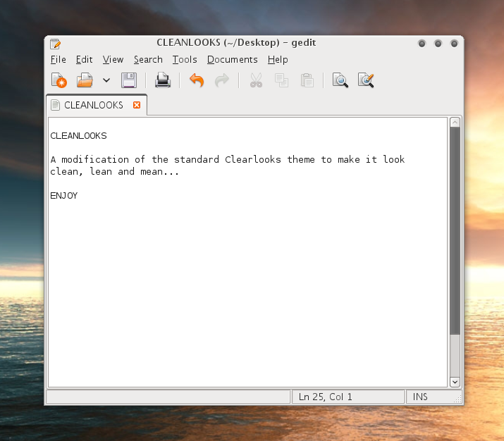
Task: Open the View menu
Action: (x=113, y=59)
